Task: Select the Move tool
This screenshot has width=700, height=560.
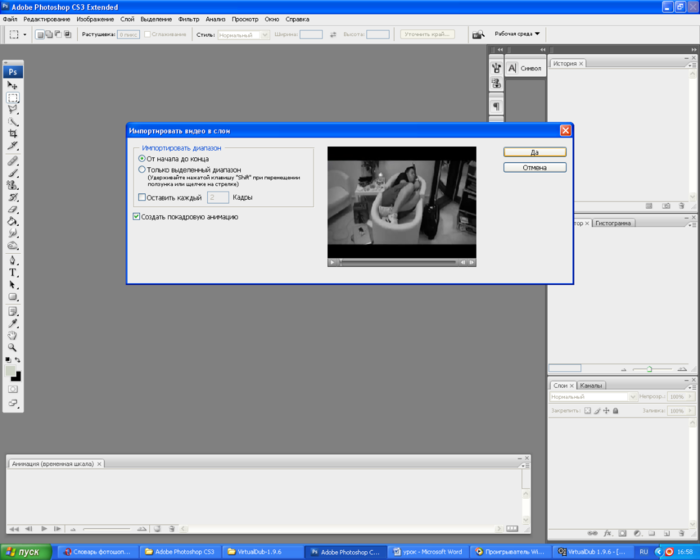Action: click(x=12, y=85)
